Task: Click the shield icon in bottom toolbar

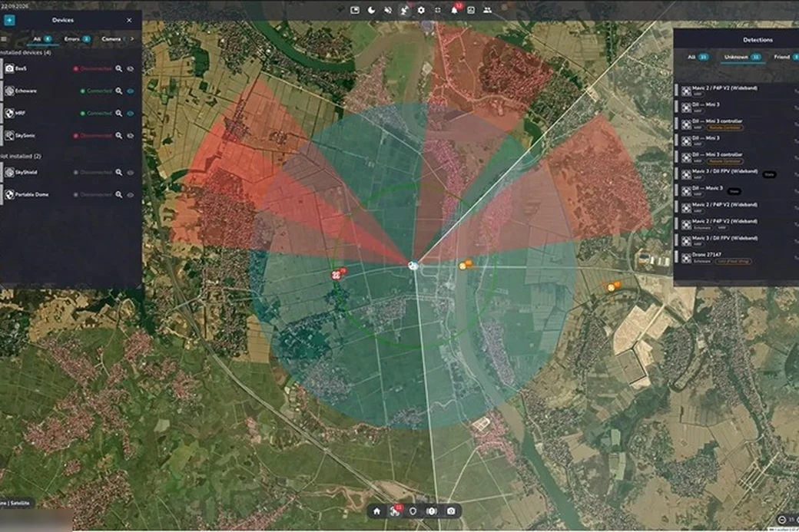Action: click(x=413, y=511)
